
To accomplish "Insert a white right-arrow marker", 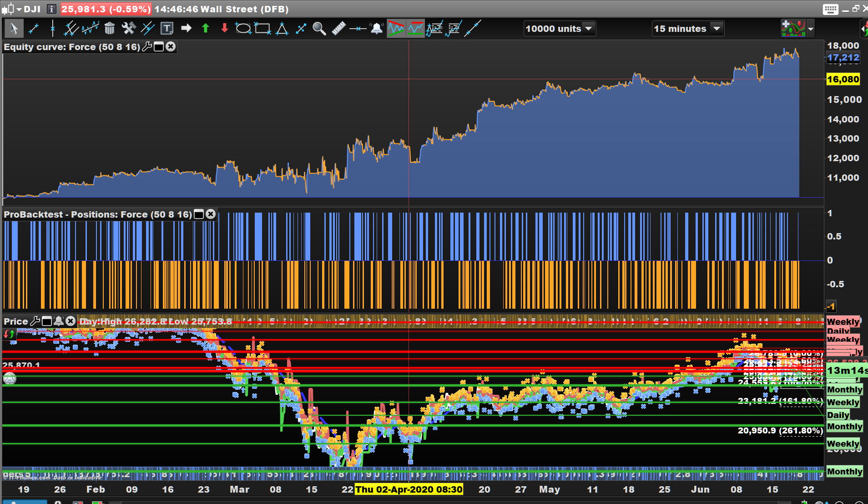I will [x=186, y=28].
